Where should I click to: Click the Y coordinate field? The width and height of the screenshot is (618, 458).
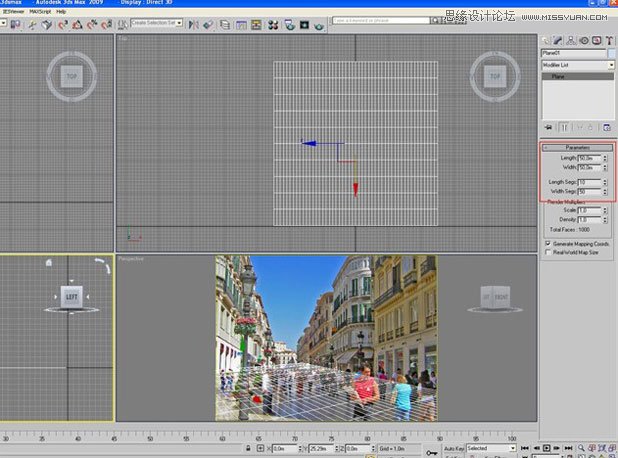pyautogui.click(x=322, y=449)
